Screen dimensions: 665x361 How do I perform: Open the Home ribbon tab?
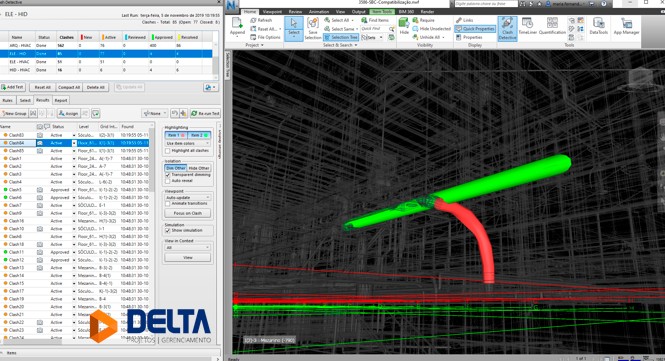click(250, 11)
